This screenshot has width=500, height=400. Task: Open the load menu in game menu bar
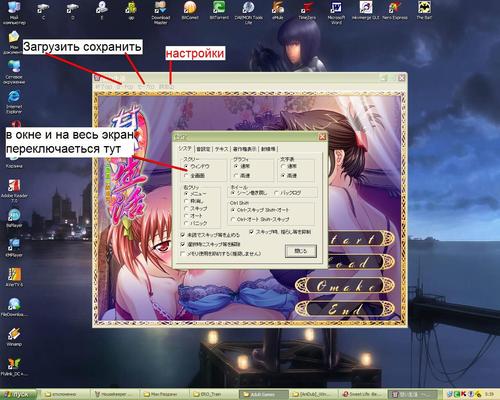click(x=124, y=87)
